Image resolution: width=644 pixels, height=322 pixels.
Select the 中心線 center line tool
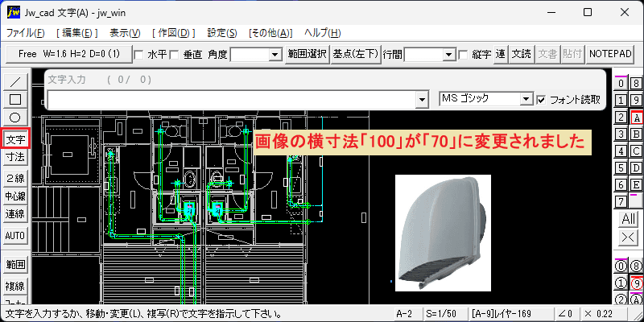click(x=15, y=196)
